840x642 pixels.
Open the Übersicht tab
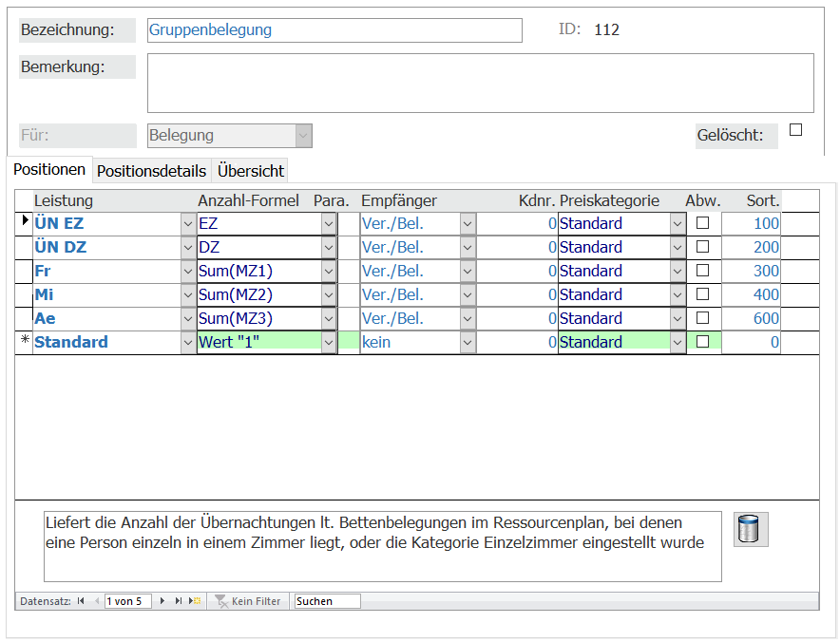(250, 171)
